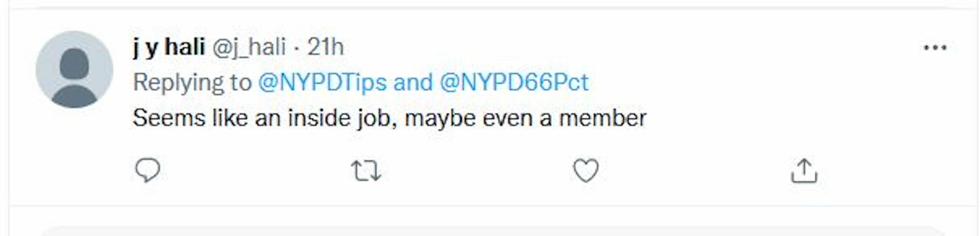Open the 21h timestamp link
The width and height of the screenshot is (980, 236).
point(325,47)
